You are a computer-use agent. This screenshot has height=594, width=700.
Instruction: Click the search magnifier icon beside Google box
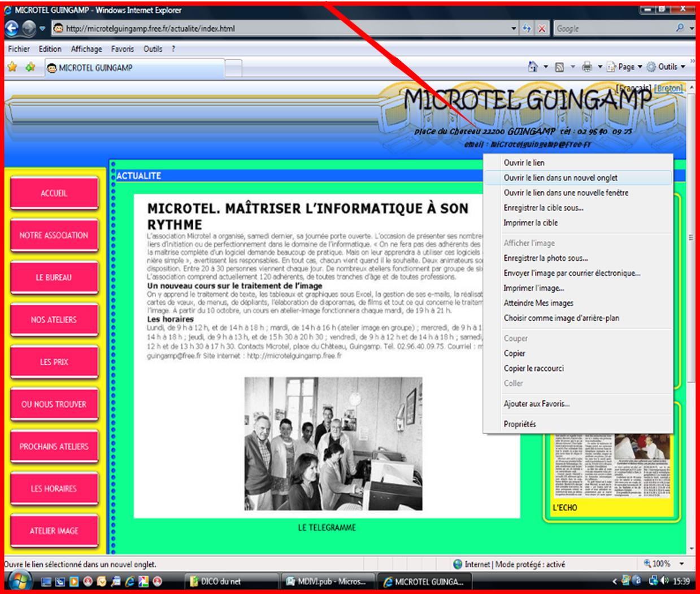click(x=680, y=28)
